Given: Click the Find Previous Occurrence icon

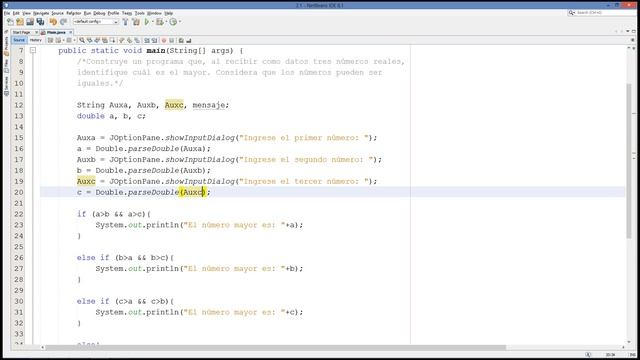Looking at the screenshot, I should pos(90,40).
